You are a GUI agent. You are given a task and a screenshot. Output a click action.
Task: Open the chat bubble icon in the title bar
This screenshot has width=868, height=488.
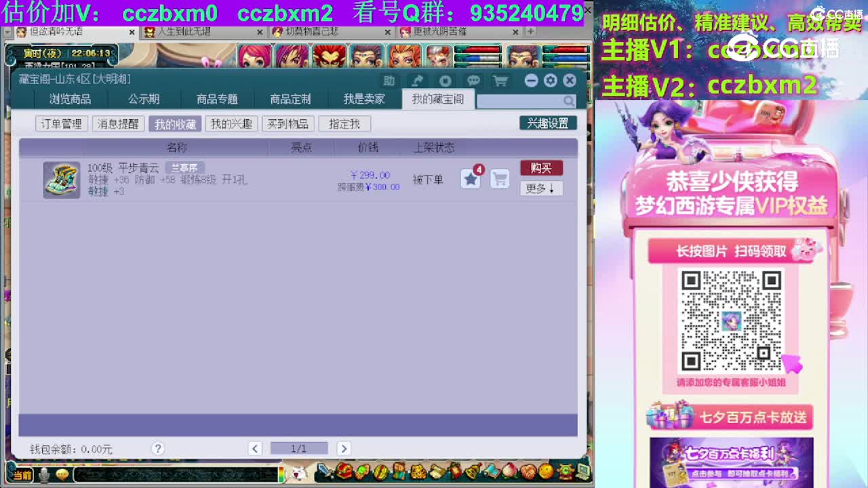[473, 81]
